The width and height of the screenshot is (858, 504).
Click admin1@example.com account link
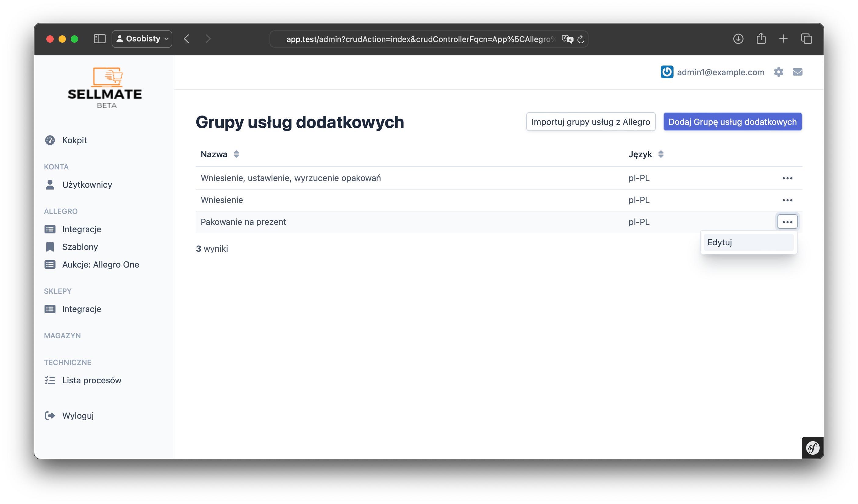point(721,72)
